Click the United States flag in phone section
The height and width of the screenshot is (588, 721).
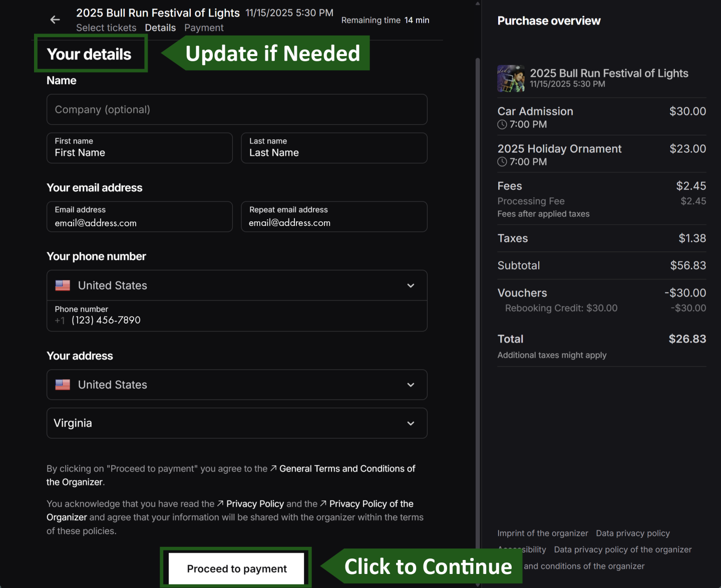pos(62,285)
